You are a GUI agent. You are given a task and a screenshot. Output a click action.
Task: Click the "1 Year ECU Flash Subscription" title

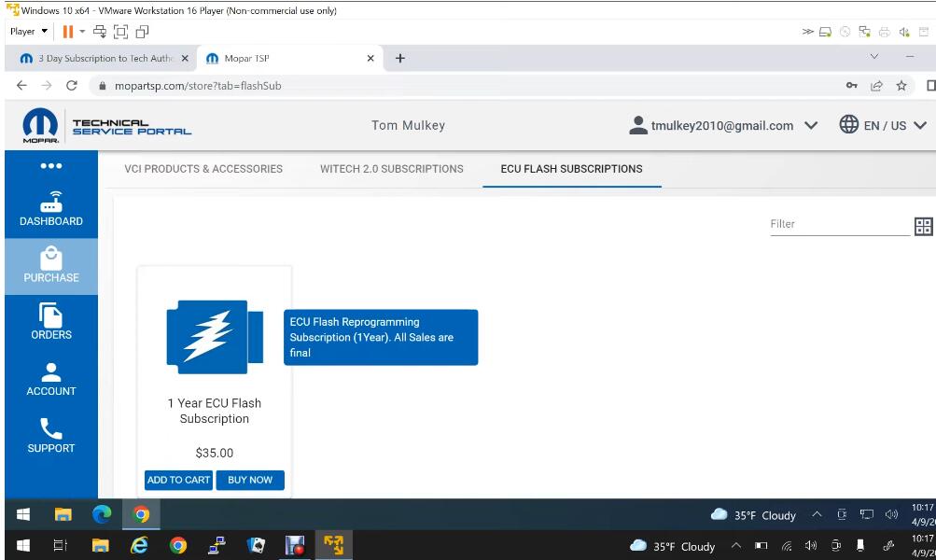pyautogui.click(x=215, y=411)
